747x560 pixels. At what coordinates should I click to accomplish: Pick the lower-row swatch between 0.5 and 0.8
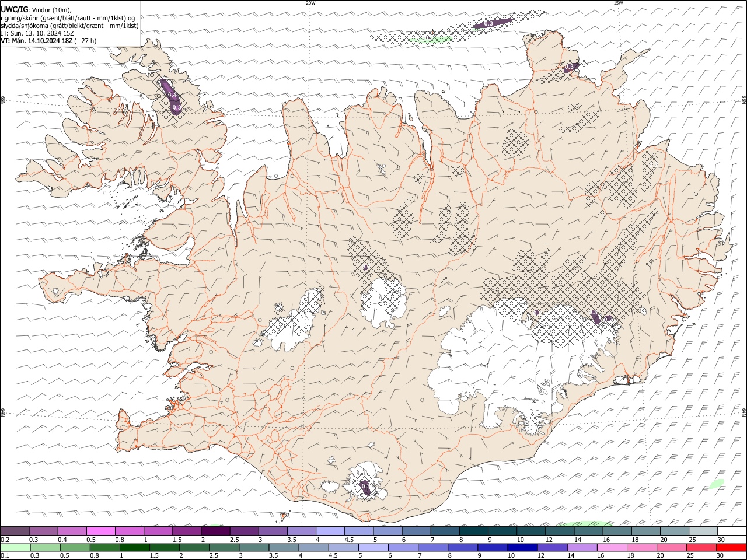(x=75, y=547)
